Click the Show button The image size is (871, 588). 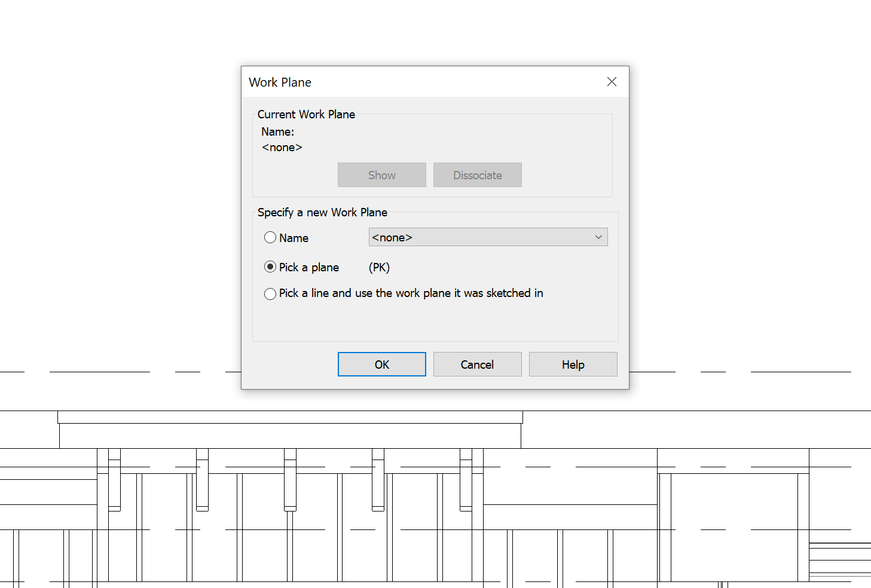pos(381,174)
